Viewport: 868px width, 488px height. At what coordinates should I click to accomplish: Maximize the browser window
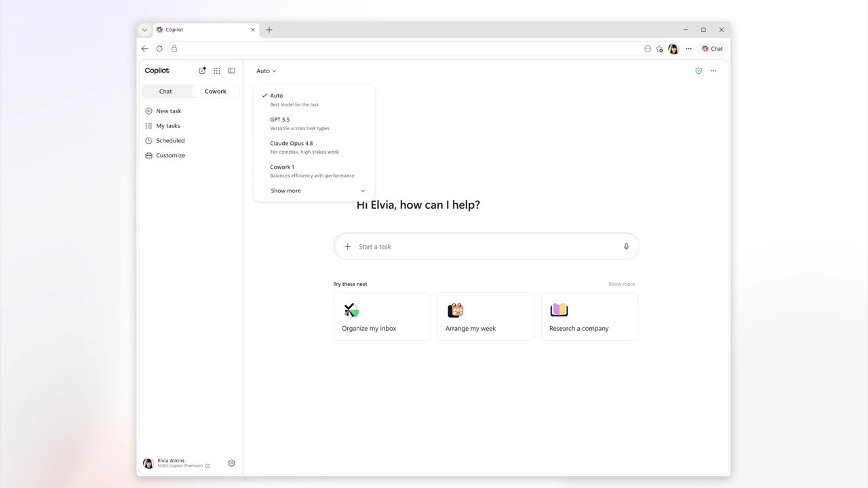[x=703, y=30]
